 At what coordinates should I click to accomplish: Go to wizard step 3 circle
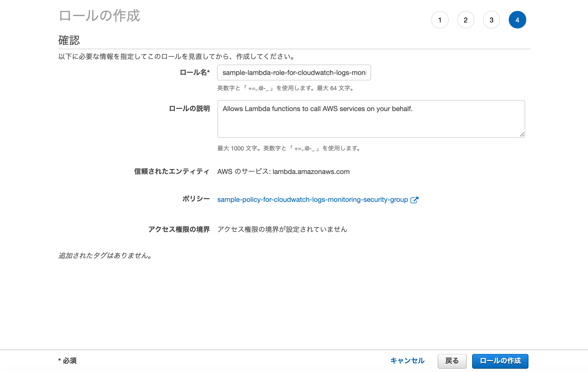tap(491, 20)
